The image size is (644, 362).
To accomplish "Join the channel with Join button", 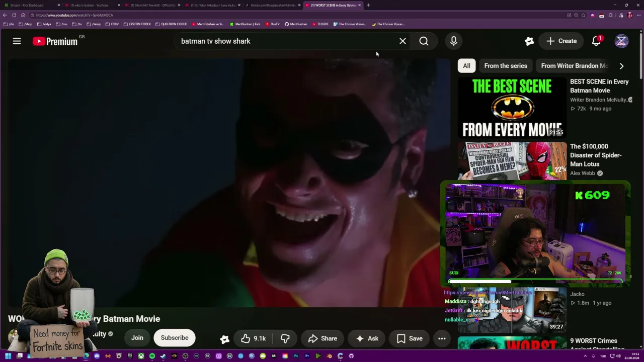I will [137, 338].
